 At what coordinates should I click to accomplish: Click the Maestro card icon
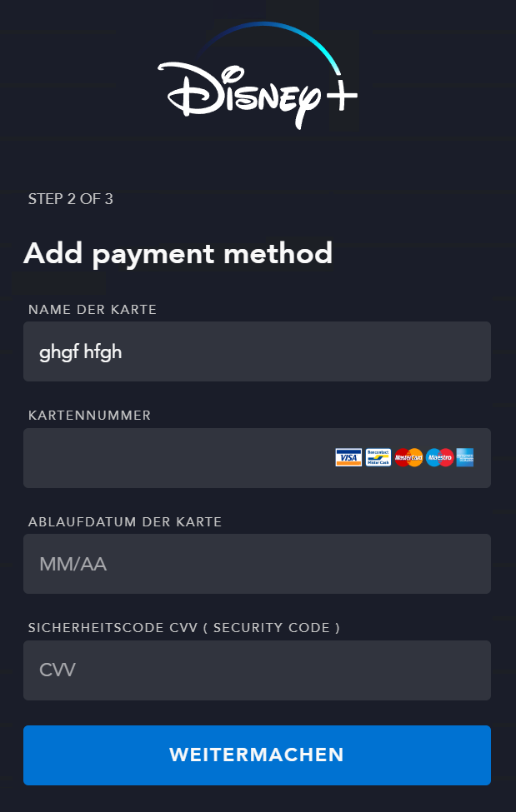tap(439, 457)
